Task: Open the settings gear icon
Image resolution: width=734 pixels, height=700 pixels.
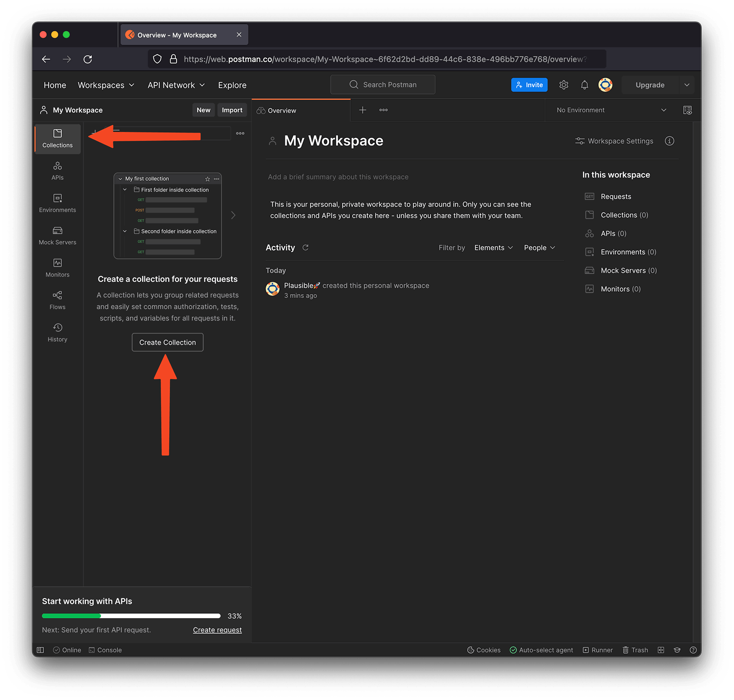Action: click(x=564, y=85)
